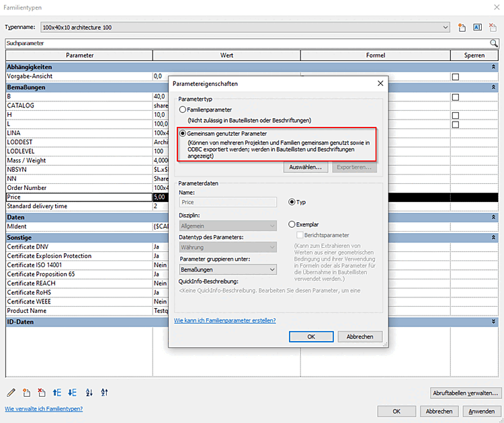Click the rename type icon
This screenshot has width=504, height=423.
[477, 28]
